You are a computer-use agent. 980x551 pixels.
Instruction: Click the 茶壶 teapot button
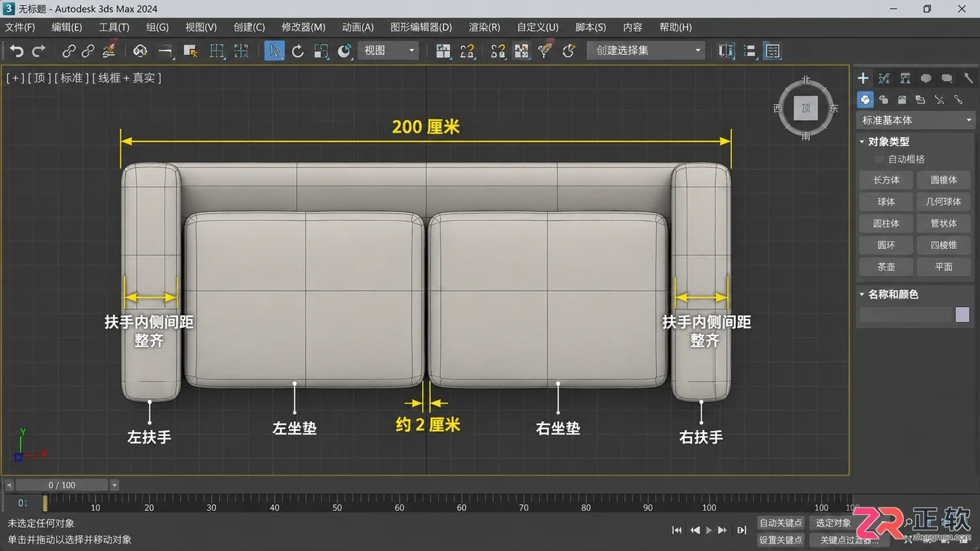pos(886,267)
